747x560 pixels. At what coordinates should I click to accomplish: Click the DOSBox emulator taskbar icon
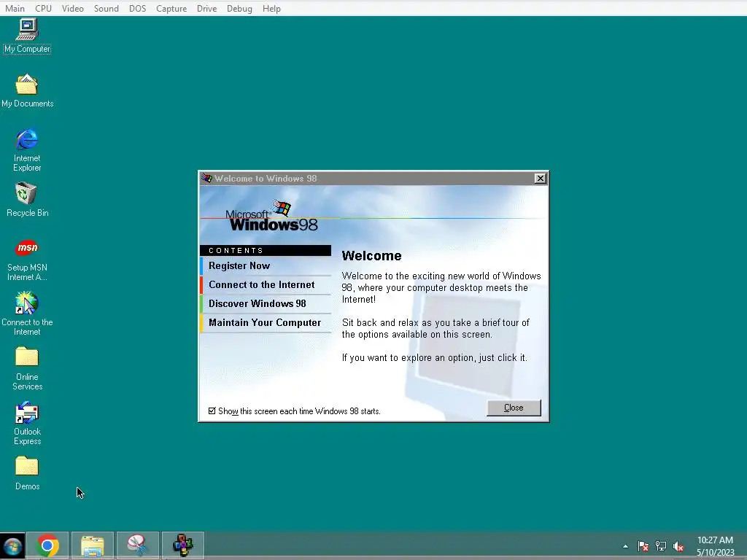pyautogui.click(x=183, y=545)
